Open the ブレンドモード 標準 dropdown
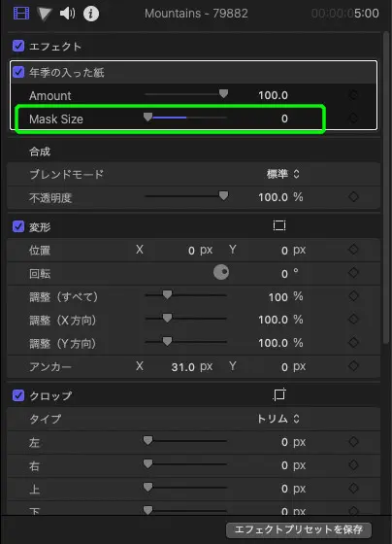This screenshot has height=544, width=392. tap(282, 174)
